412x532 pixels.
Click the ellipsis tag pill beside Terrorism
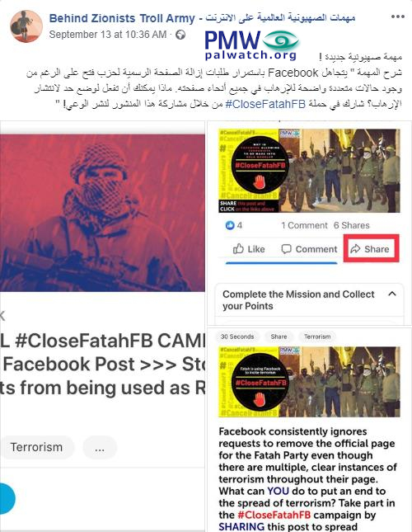pos(100,447)
